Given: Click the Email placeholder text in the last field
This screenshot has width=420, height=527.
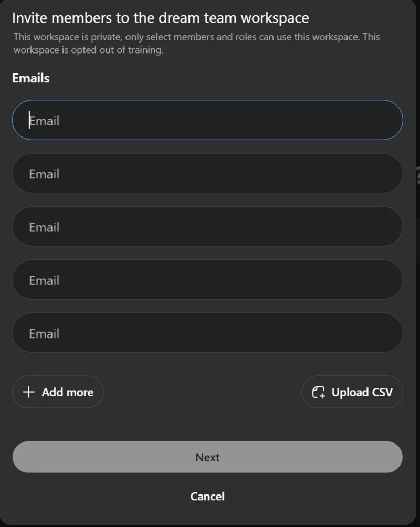Looking at the screenshot, I should point(44,333).
